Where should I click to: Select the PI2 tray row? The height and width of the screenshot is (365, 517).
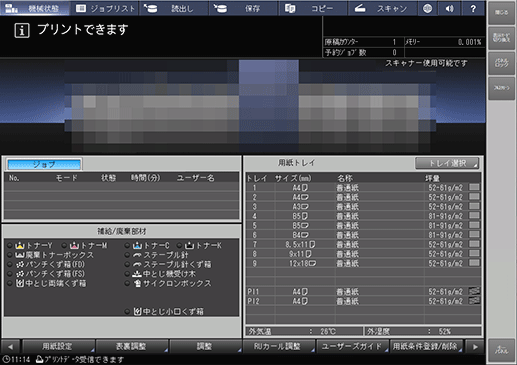[363, 301]
